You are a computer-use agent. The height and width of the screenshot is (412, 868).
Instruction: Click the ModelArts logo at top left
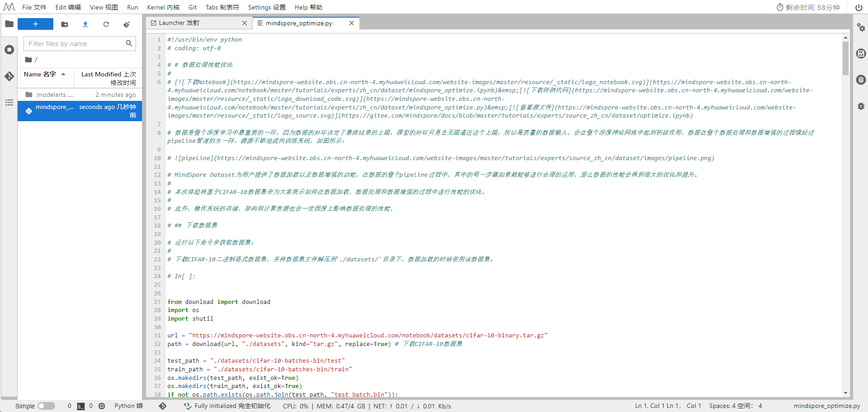pyautogui.click(x=9, y=7)
